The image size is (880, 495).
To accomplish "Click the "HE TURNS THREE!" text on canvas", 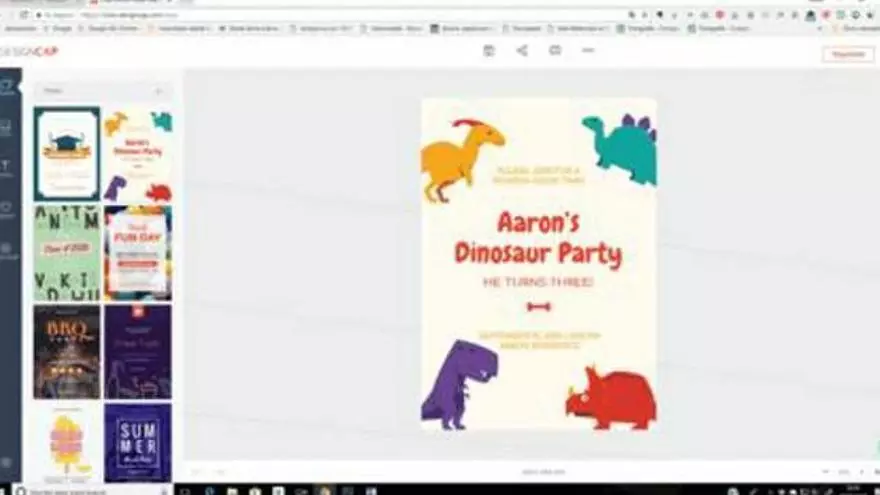I will 538,283.
